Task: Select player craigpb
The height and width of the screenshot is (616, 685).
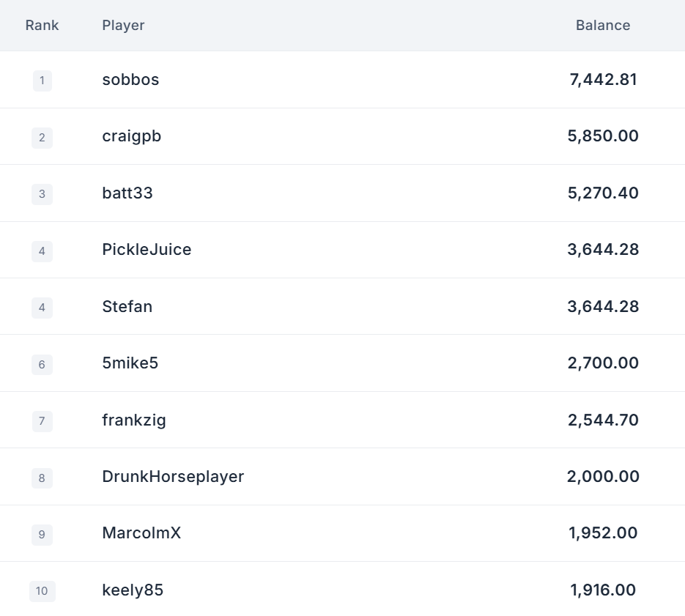Action: [131, 136]
